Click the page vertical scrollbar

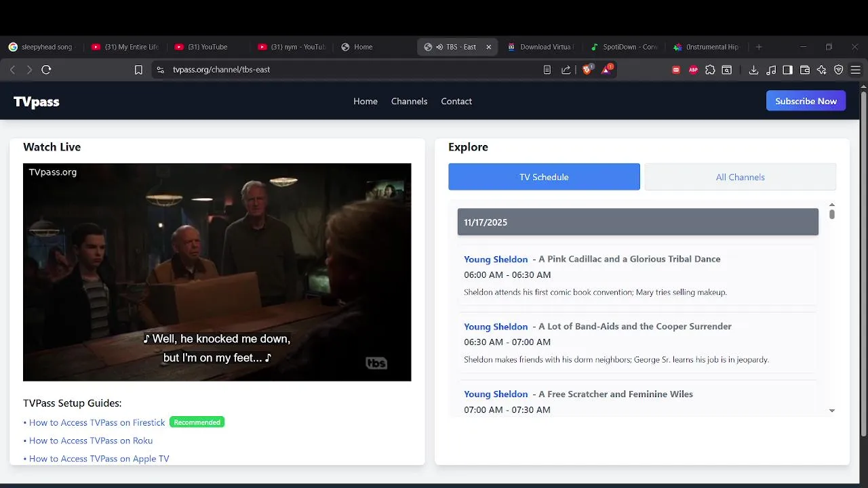click(x=863, y=264)
